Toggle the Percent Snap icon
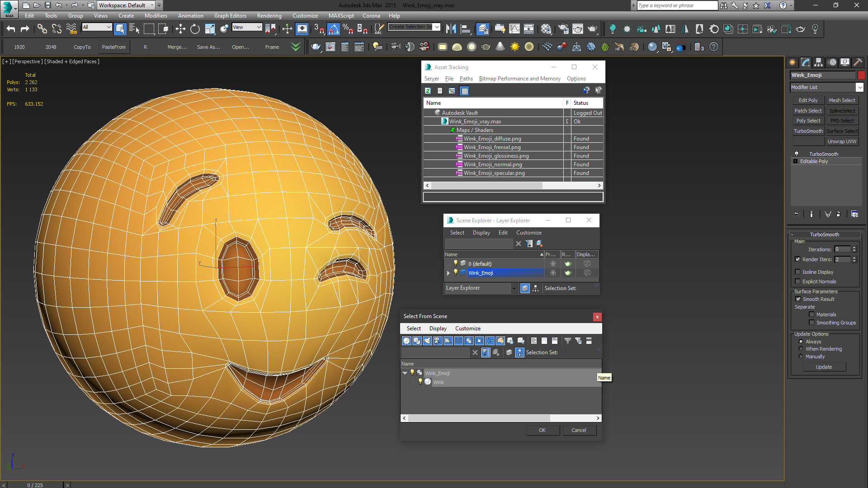The image size is (868, 488). 348,29
